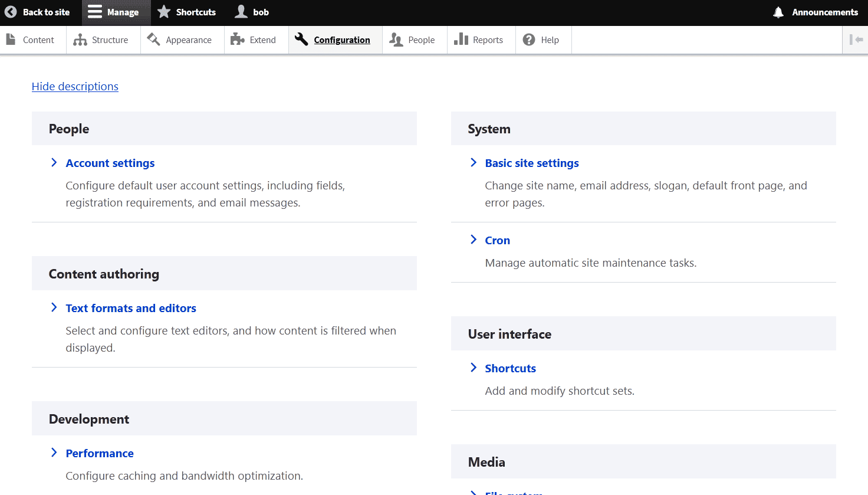The width and height of the screenshot is (868, 495).
Task: Click the Shortcuts star icon
Action: pyautogui.click(x=164, y=12)
